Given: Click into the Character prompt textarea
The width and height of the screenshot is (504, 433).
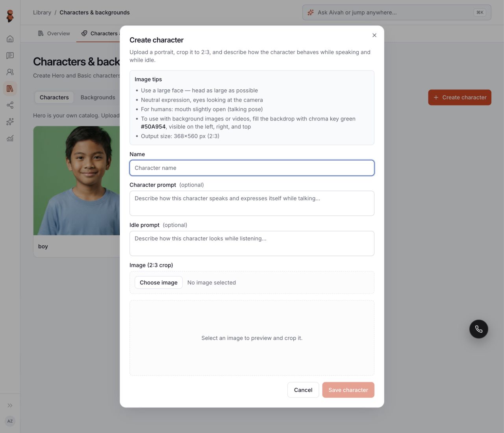Looking at the screenshot, I should pyautogui.click(x=252, y=204).
